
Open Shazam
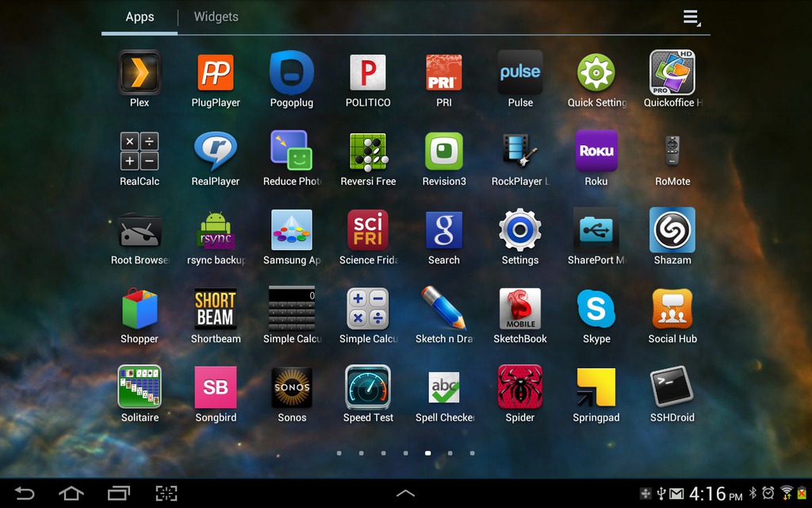[672, 229]
